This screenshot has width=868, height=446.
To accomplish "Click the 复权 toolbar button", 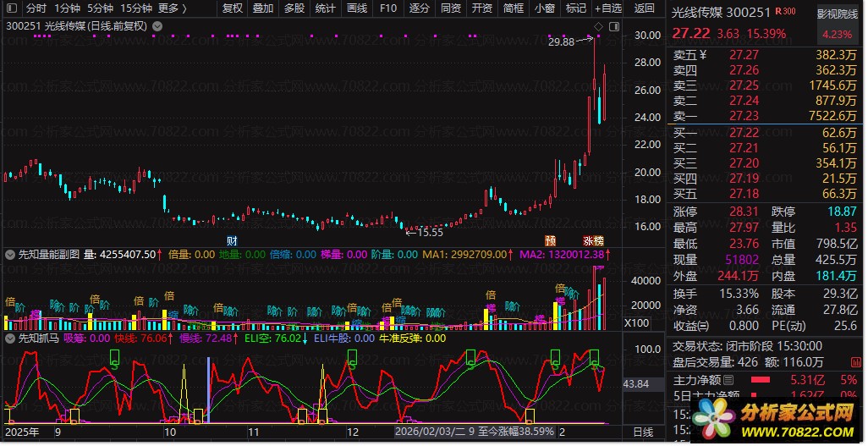I will point(232,8).
